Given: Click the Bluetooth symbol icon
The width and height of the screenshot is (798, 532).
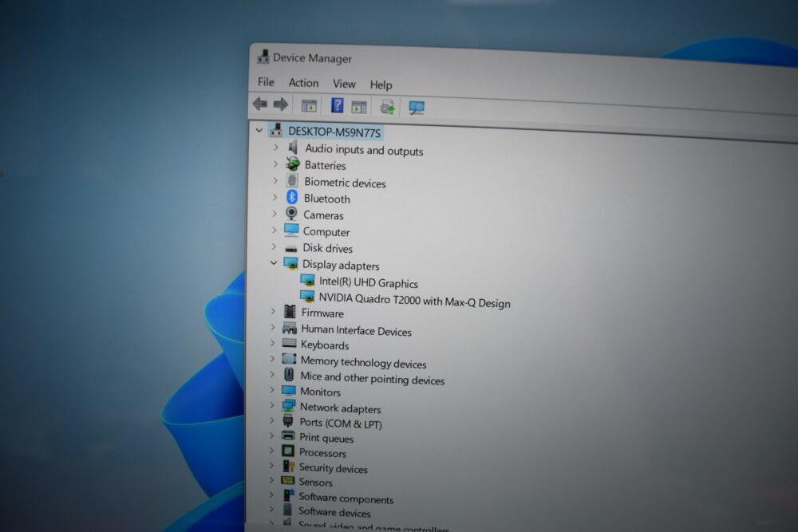Looking at the screenshot, I should (291, 197).
